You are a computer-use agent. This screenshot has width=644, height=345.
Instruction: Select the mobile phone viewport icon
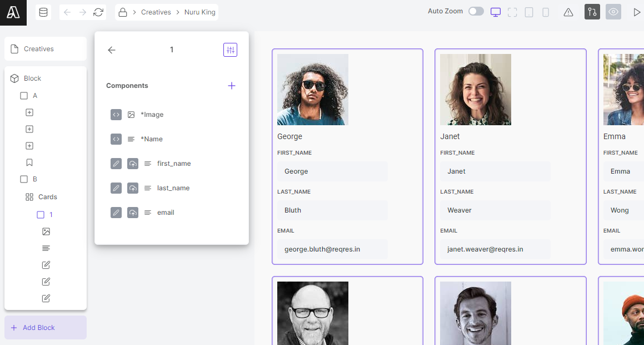(x=546, y=12)
